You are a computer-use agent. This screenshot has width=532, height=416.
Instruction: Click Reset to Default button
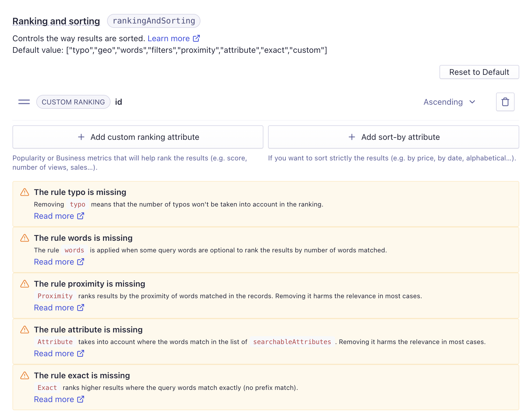[x=479, y=72]
